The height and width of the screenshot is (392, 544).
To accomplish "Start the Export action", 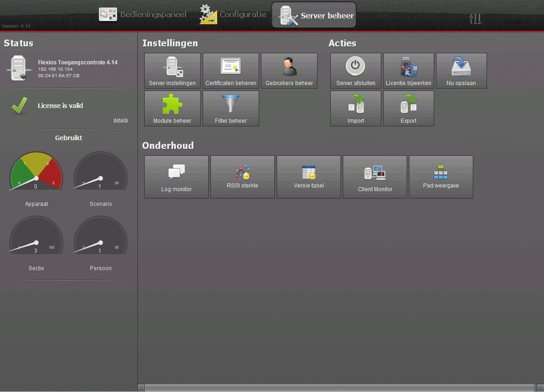I will (408, 108).
